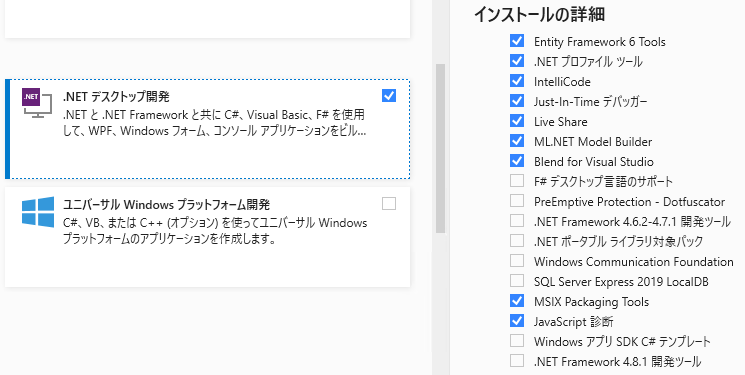The image size is (745, 375).
Task: Click the workloads list vertical scrollbar thumb
Action: (x=440, y=148)
